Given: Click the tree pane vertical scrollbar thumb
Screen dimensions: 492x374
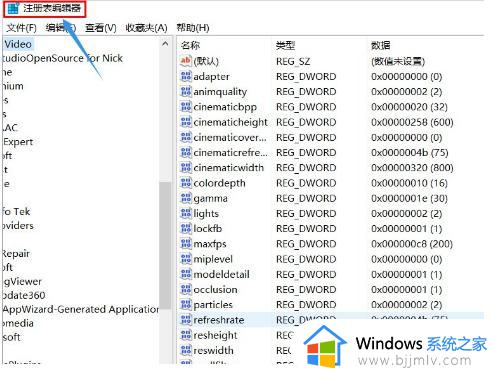Looking at the screenshot, I should tap(165, 245).
